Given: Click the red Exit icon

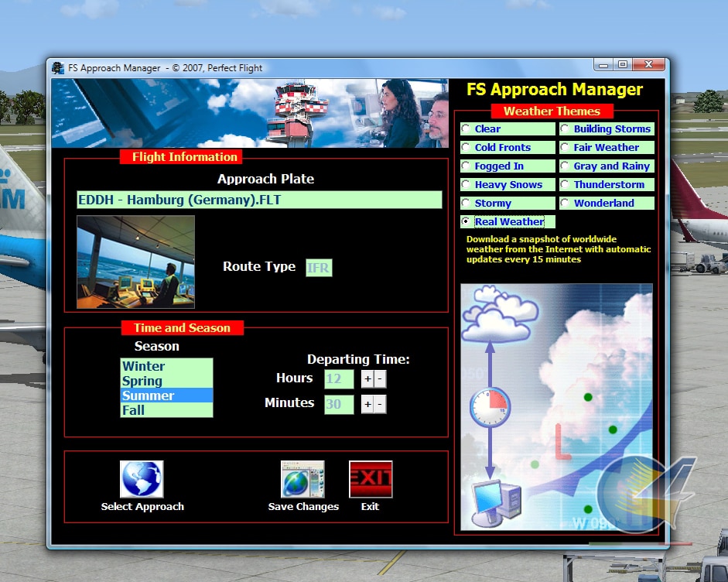Looking at the screenshot, I should tap(371, 479).
